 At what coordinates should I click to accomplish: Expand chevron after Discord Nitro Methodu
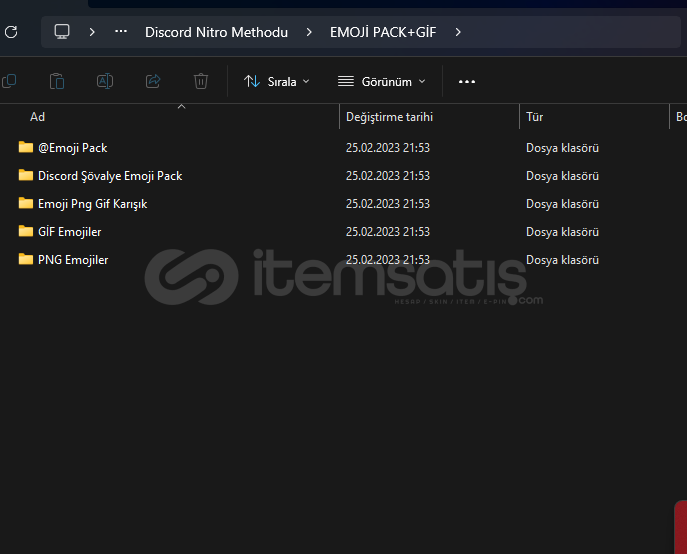click(309, 32)
